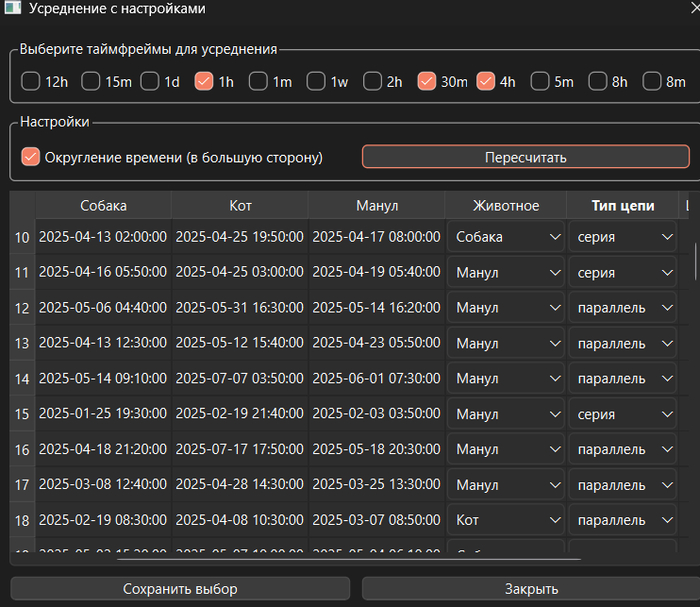Select row 14 by its row number
This screenshot has height=607, width=700.
(22, 379)
